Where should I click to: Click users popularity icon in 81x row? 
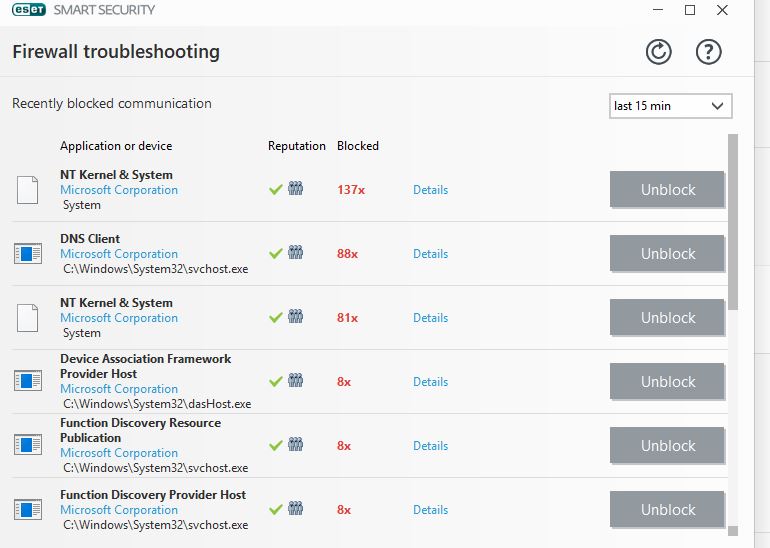295,316
